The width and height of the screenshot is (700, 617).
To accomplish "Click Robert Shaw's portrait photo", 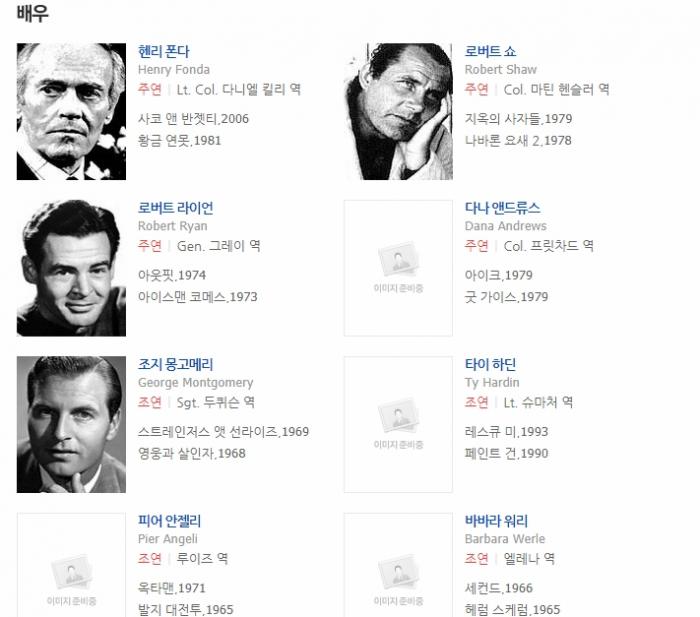I will pos(398,111).
